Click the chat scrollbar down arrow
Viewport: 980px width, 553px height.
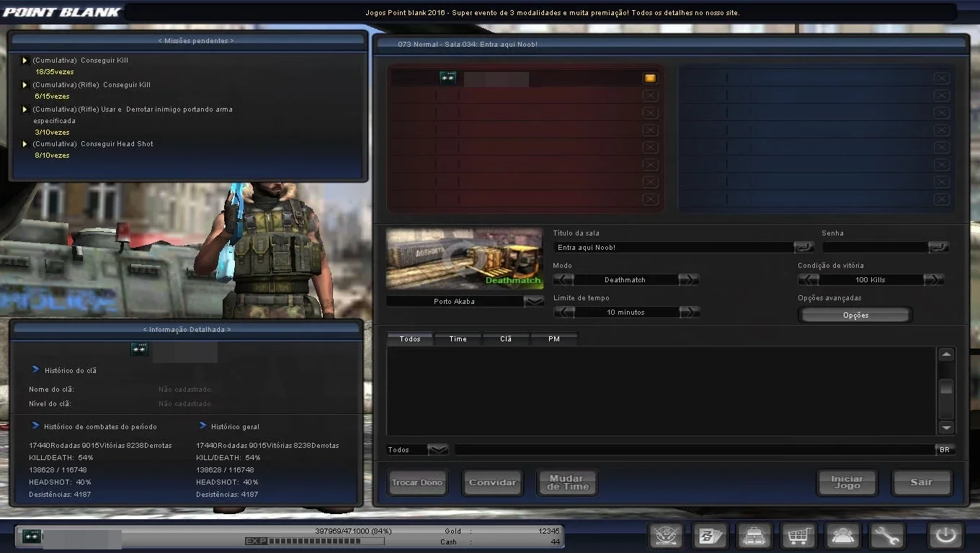coord(946,427)
